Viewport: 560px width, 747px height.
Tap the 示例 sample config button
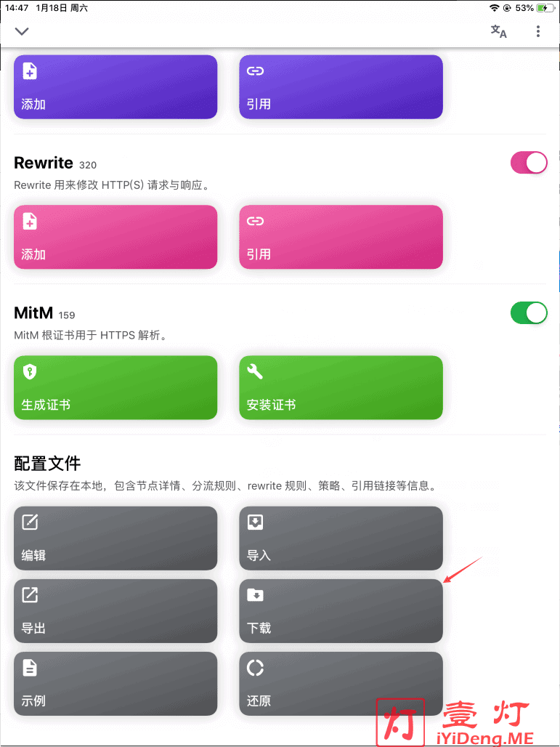pos(115,684)
